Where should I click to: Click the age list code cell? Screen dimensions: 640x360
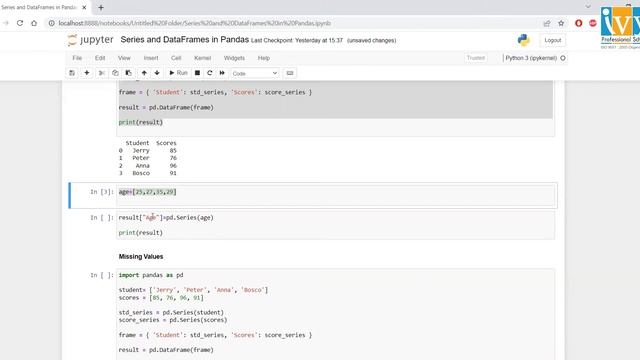tap(336, 196)
